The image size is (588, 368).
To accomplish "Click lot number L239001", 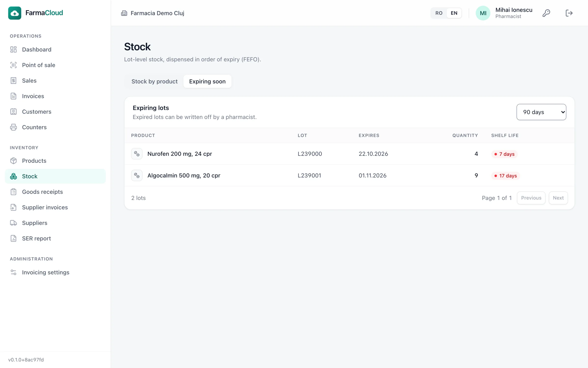I will (309, 175).
